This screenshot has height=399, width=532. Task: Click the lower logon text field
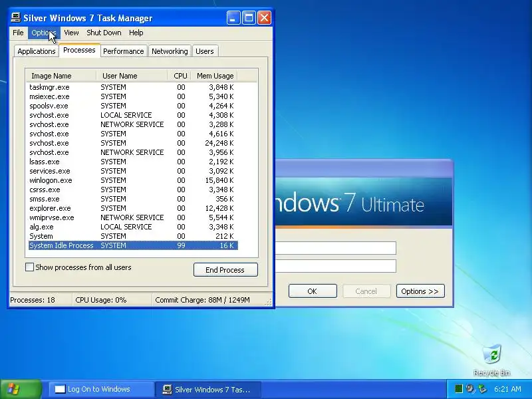point(336,266)
